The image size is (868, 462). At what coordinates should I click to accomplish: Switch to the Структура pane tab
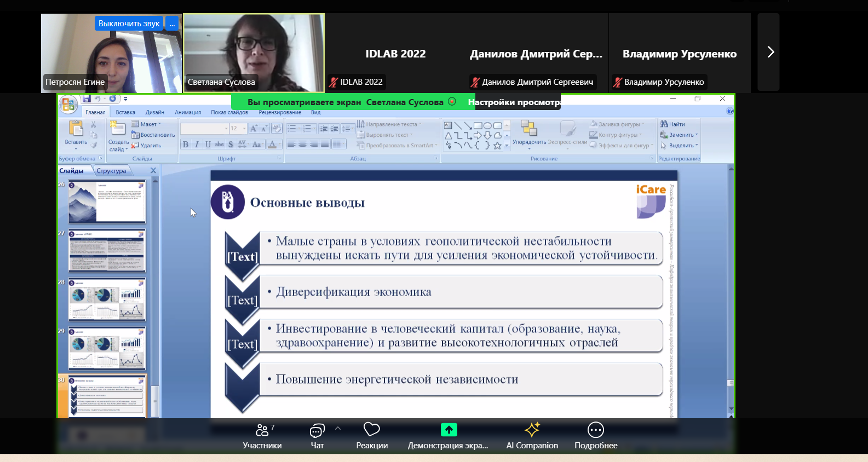coord(111,171)
